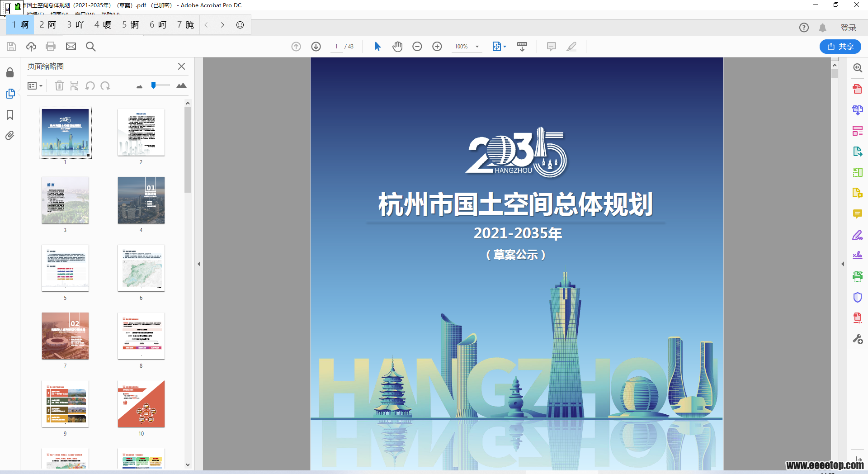868x474 pixels.
Task: Click the read mode keyboard icon
Action: 522,47
